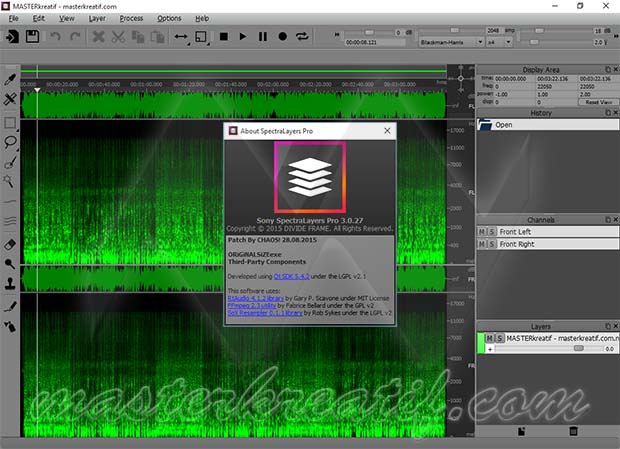Open the Qt SDK 5.4.2 link

[x=291, y=276]
